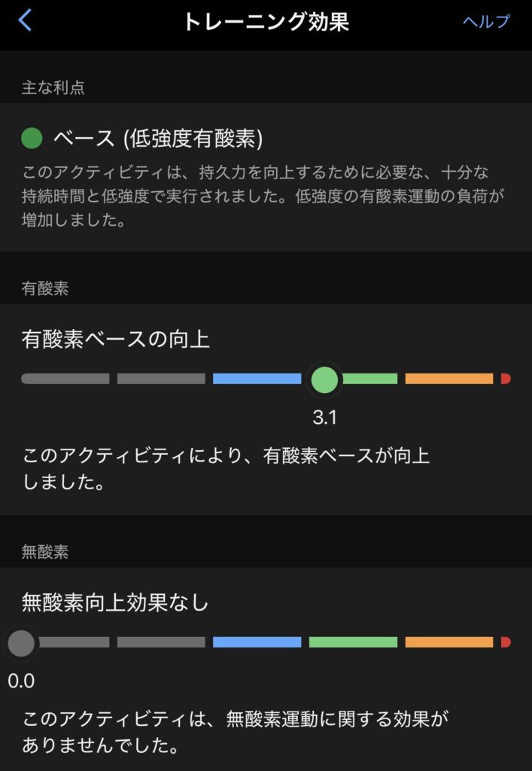Viewport: 532px width, 771px height.
Task: Click blue segment of aerobic bar
Action: point(257,379)
